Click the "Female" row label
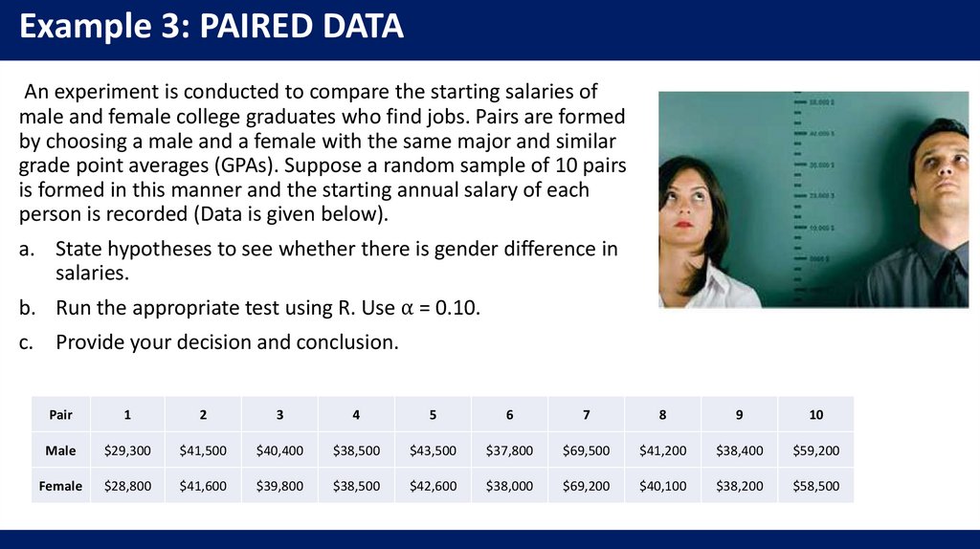980x549 pixels. (60, 486)
